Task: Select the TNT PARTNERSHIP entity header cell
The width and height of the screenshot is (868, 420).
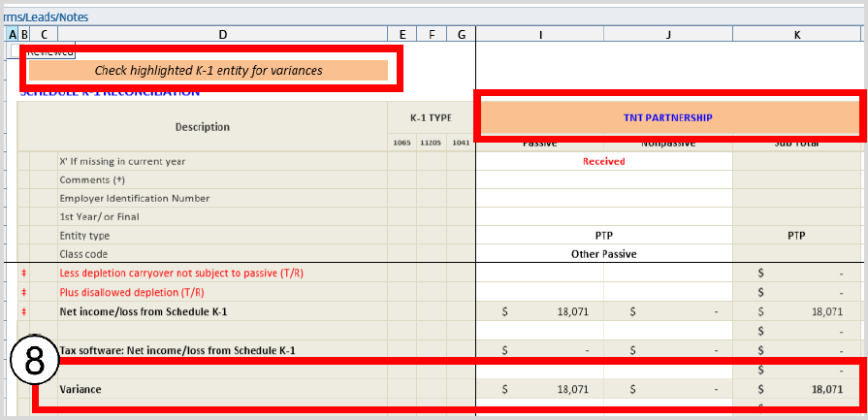Action: point(667,117)
